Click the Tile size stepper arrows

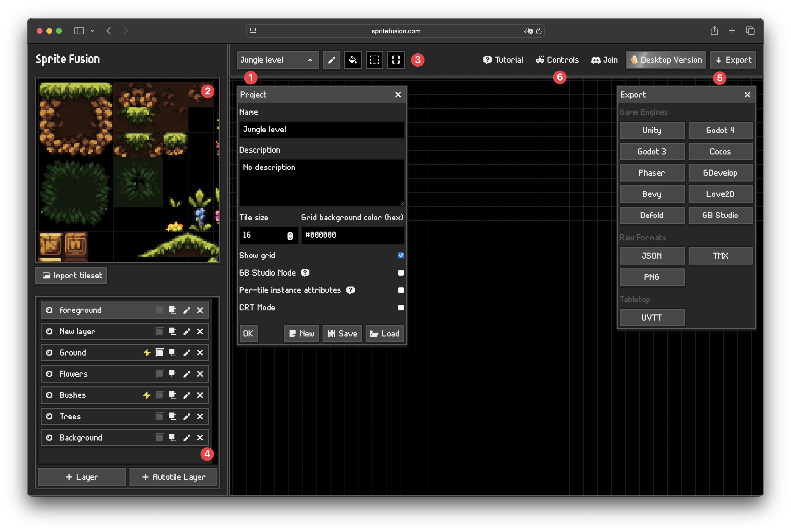pos(290,236)
